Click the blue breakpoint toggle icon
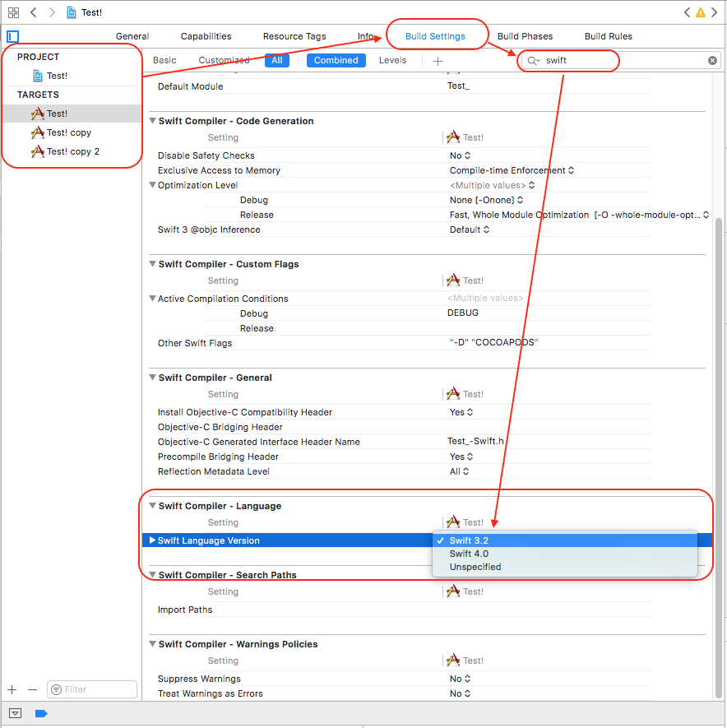 [x=41, y=714]
